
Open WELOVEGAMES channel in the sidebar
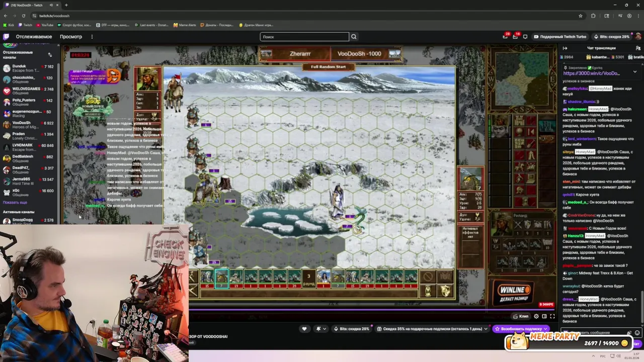(29, 91)
